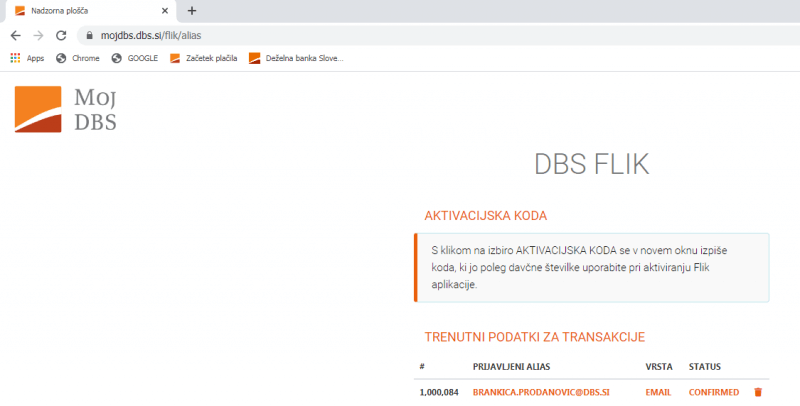
Task: Click the CONFIRMED status cell
Action: point(714,392)
